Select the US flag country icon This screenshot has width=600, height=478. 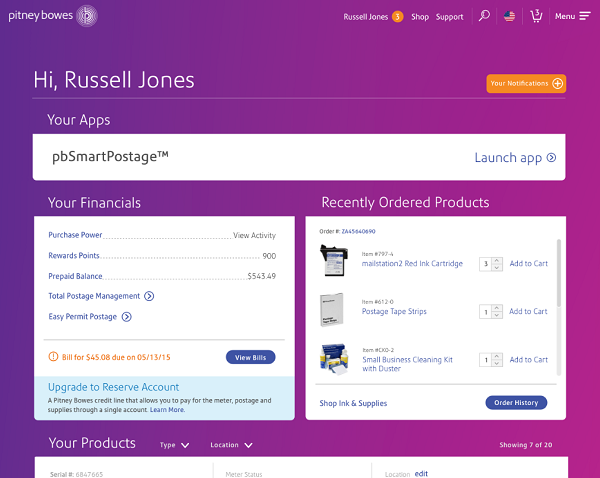pos(509,16)
